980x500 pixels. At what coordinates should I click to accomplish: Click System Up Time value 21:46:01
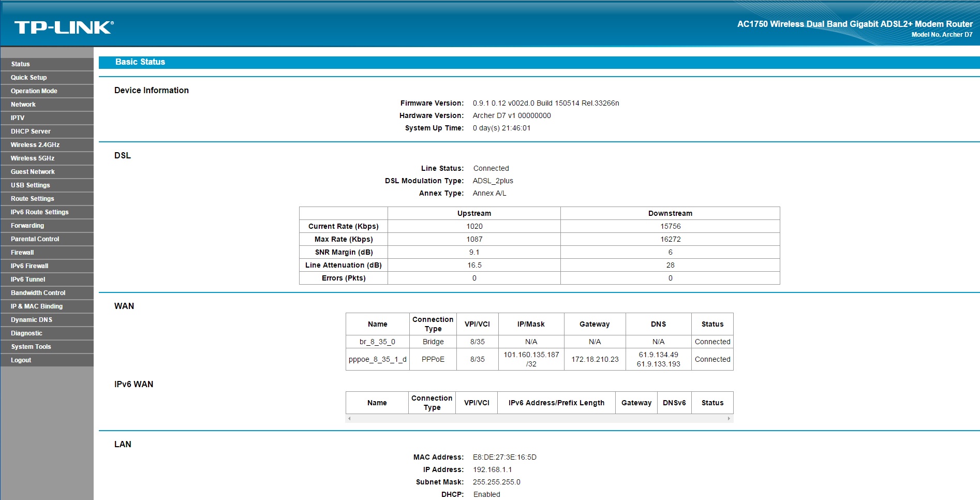(501, 128)
